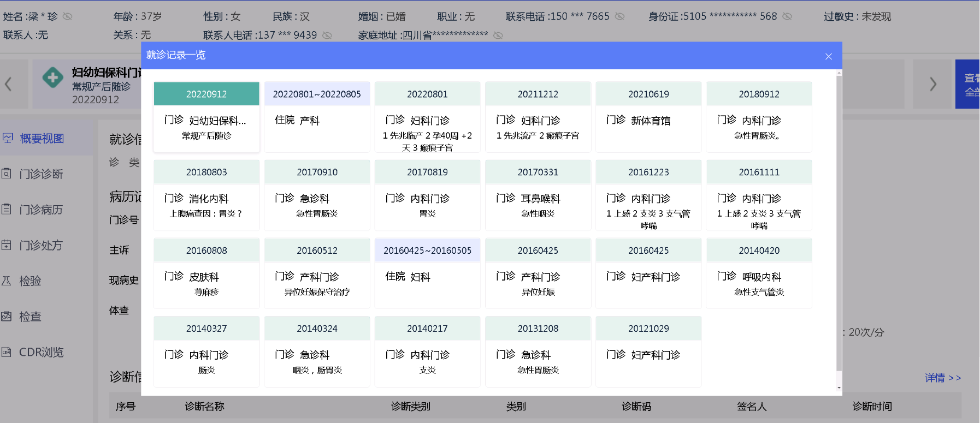Viewport: 980px width, 423px height.
Task: Reveal the full home address
Action: pos(498,35)
